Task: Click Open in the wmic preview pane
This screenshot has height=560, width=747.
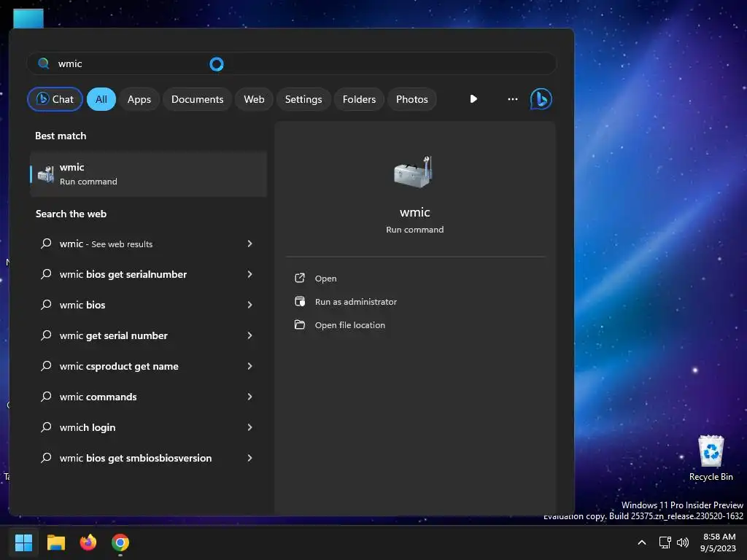Action: click(x=325, y=279)
